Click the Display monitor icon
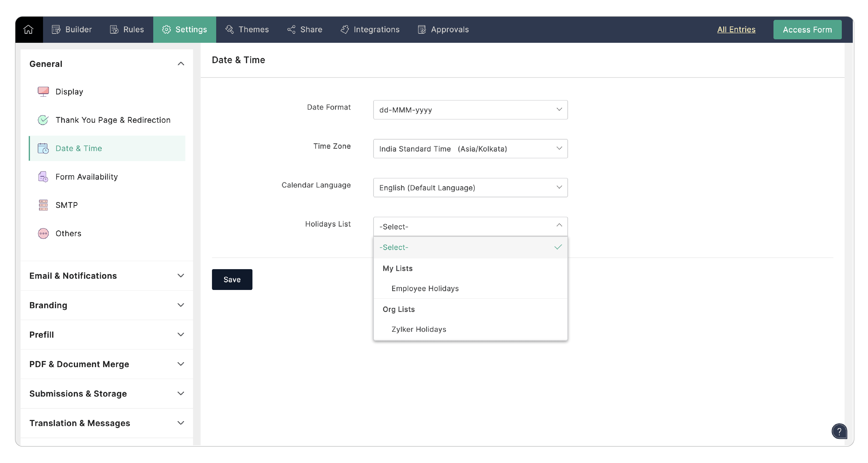The height and width of the screenshot is (463, 868). point(43,92)
